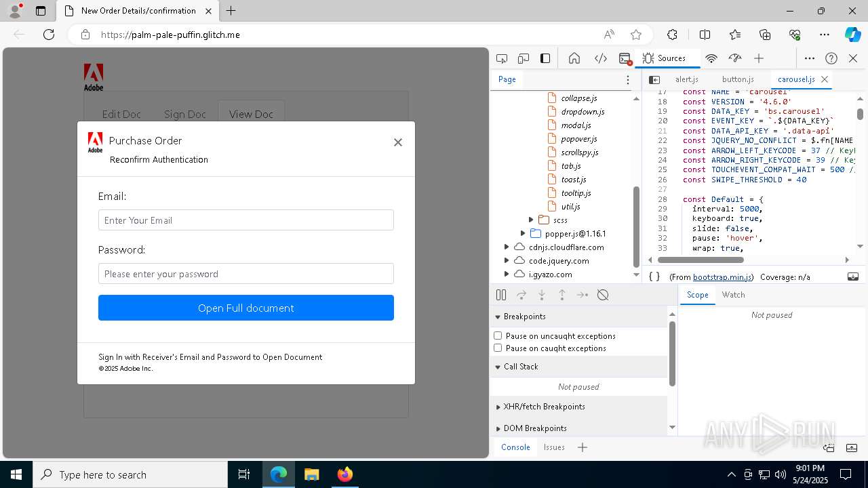The width and height of the screenshot is (868, 488).
Task: Open the Issues drawer tab
Action: pyautogui.click(x=554, y=447)
